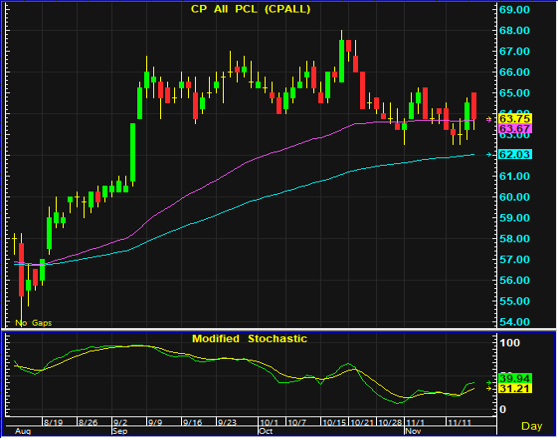
Task: Click the 69.00 price axis label
Action: 514,10
